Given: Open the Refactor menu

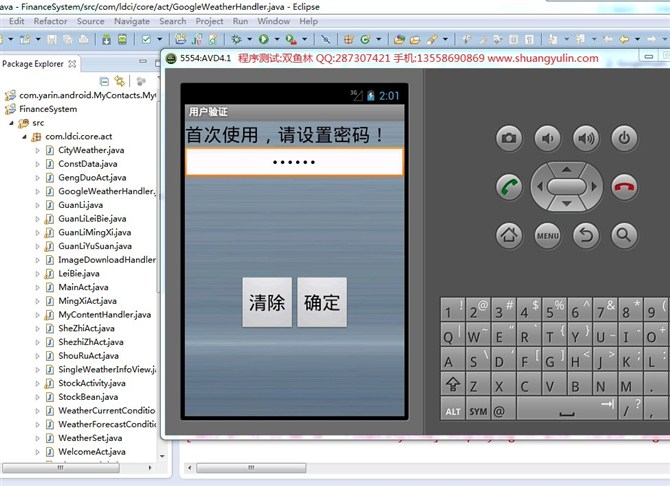Looking at the screenshot, I should click(50, 21).
